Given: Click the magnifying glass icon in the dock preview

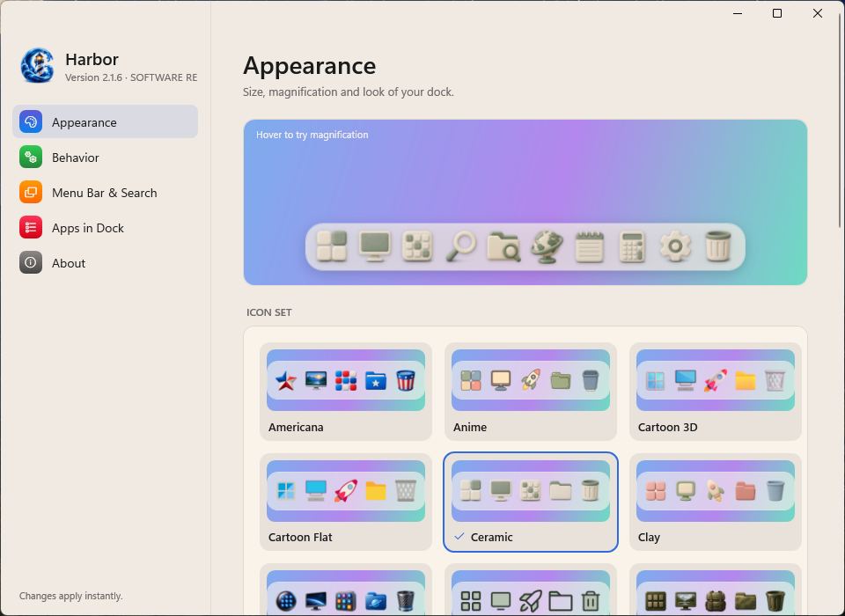Looking at the screenshot, I should (460, 246).
